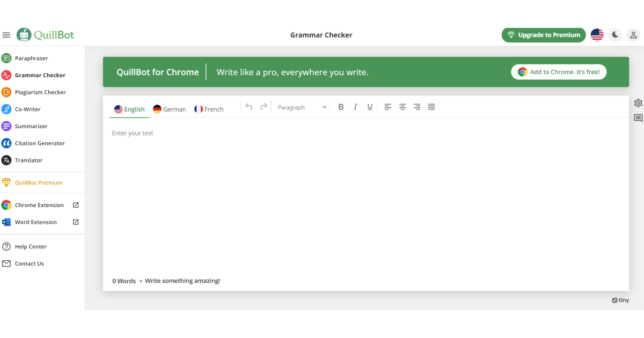Open the Translator label in sidebar
Image resolution: width=644 pixels, height=338 pixels.
pos(29,160)
